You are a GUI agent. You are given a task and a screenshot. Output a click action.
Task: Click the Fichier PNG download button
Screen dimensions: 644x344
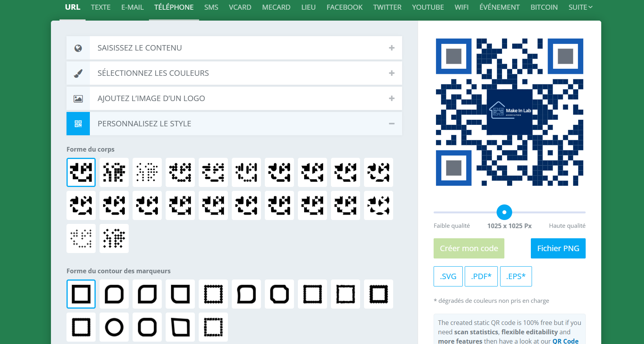[x=558, y=248]
